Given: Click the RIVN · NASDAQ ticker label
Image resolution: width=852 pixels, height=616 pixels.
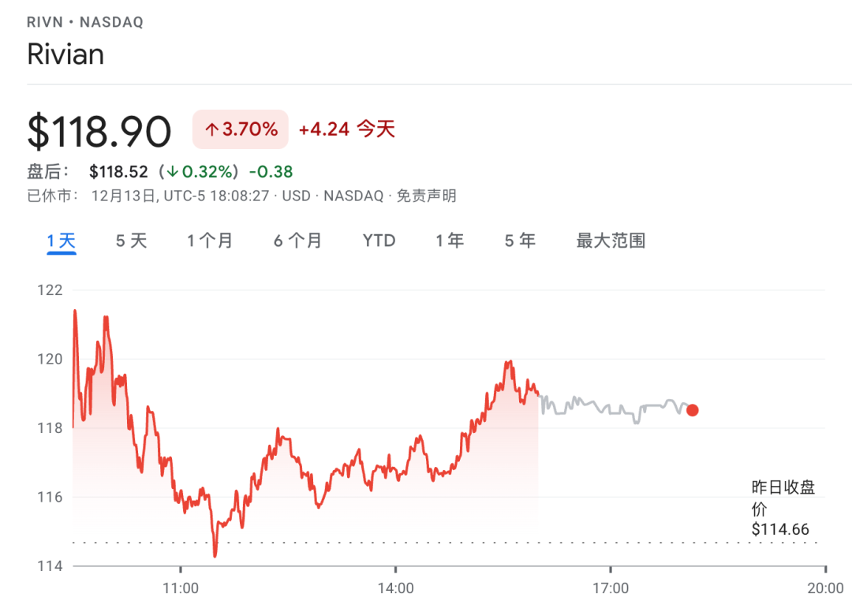Looking at the screenshot, I should (x=85, y=22).
